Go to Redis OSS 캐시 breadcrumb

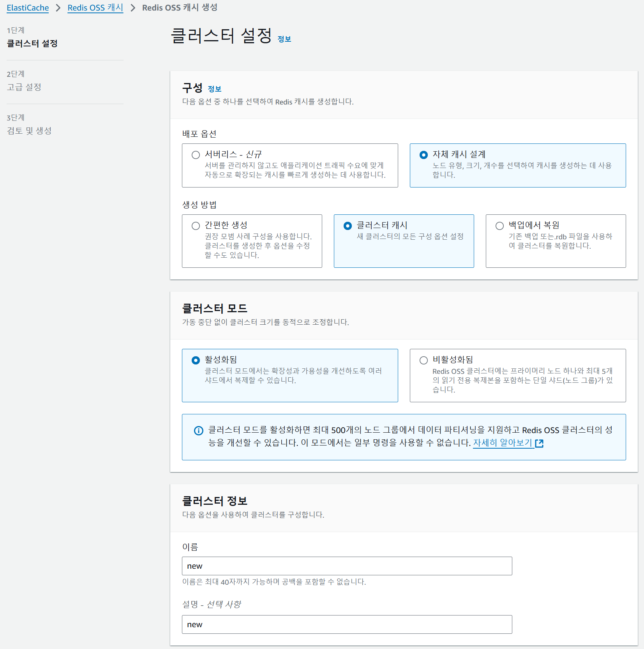(95, 8)
